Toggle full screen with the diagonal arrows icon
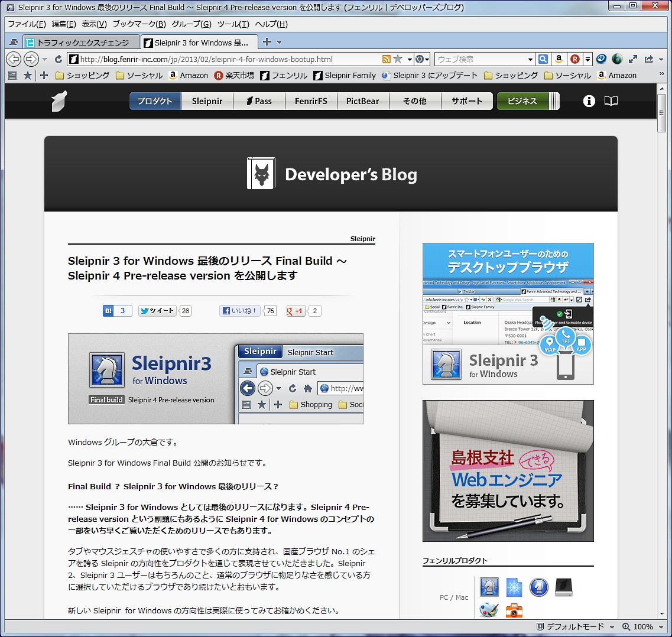This screenshot has height=637, width=672. coord(633,59)
